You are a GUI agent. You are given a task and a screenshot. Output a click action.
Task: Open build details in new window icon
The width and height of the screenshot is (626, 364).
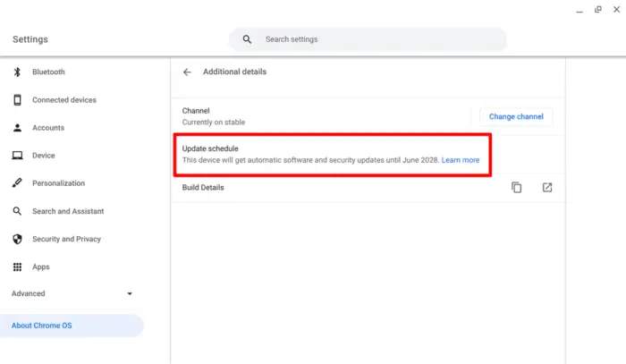click(547, 187)
